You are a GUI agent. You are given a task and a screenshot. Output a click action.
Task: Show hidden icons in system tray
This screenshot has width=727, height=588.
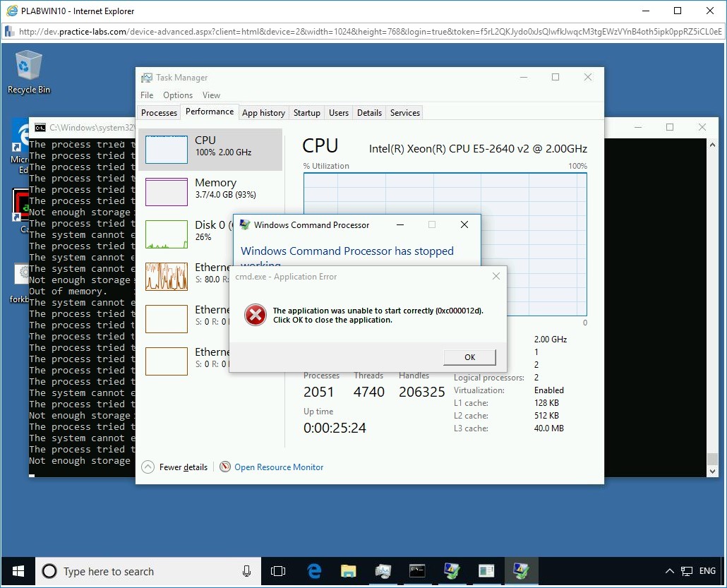(x=668, y=571)
